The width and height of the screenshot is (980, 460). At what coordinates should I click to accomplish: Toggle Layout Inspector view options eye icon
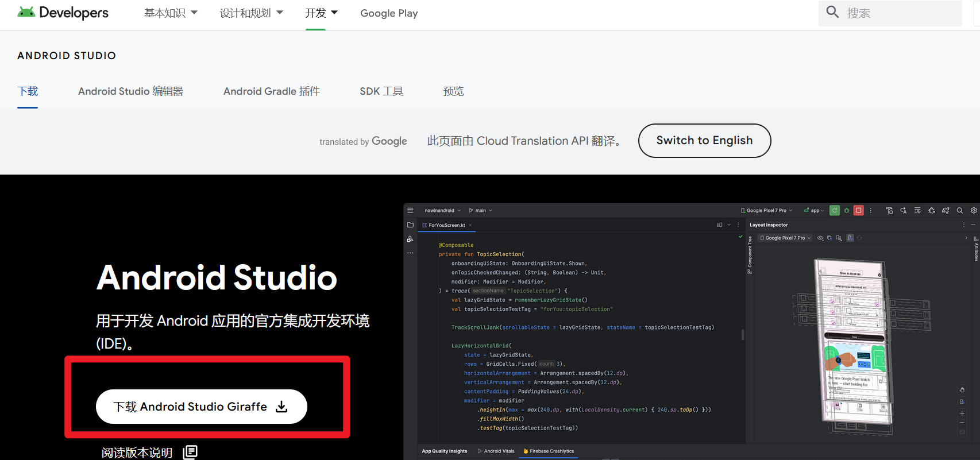[820, 238]
